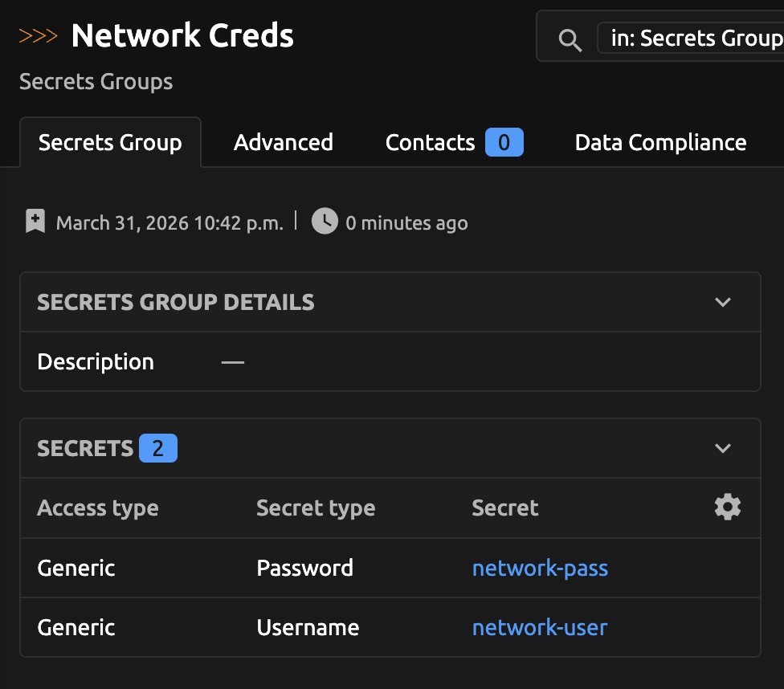The image size is (784, 689).
Task: Collapse the Secrets panel using its chevron
Action: 723,448
